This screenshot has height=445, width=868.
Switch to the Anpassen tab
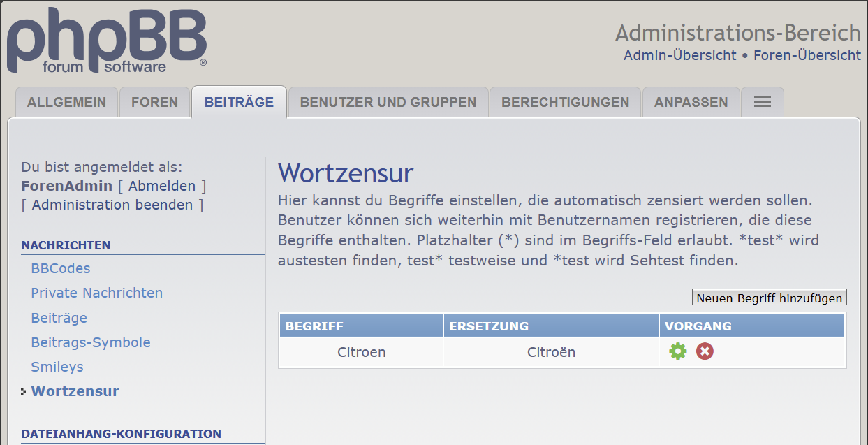point(691,102)
